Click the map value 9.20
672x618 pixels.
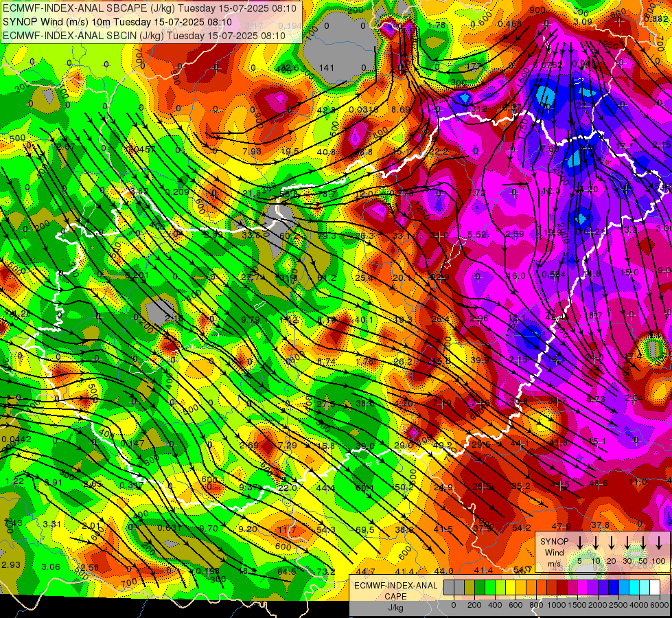[248, 529]
